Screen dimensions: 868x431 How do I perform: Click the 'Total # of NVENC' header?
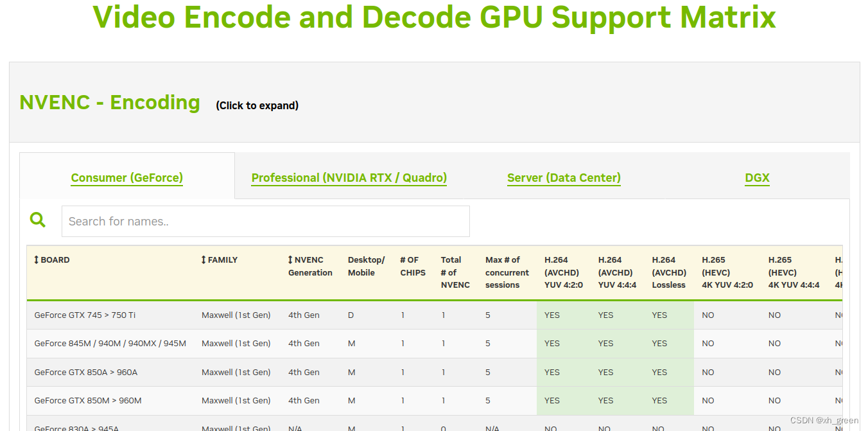coord(455,272)
